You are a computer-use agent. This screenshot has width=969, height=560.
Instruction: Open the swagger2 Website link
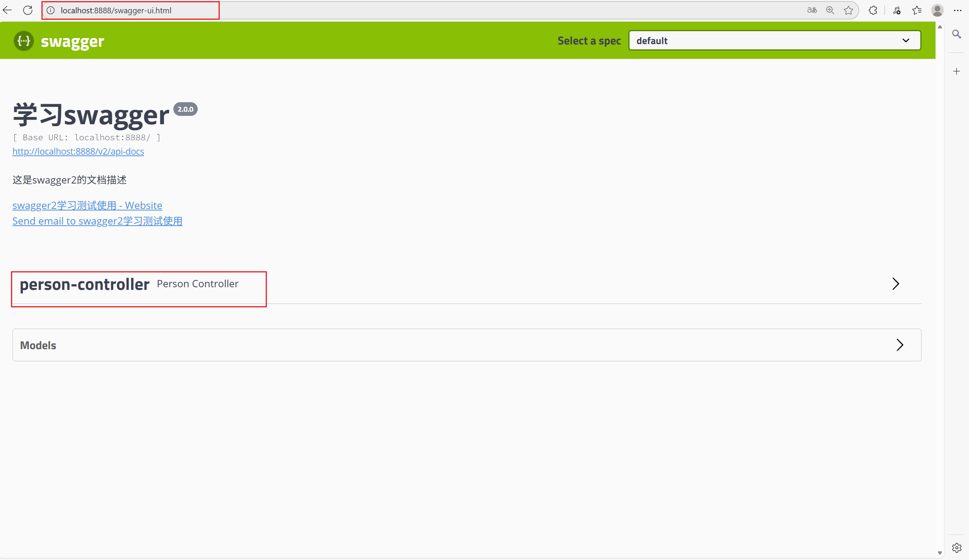(87, 206)
